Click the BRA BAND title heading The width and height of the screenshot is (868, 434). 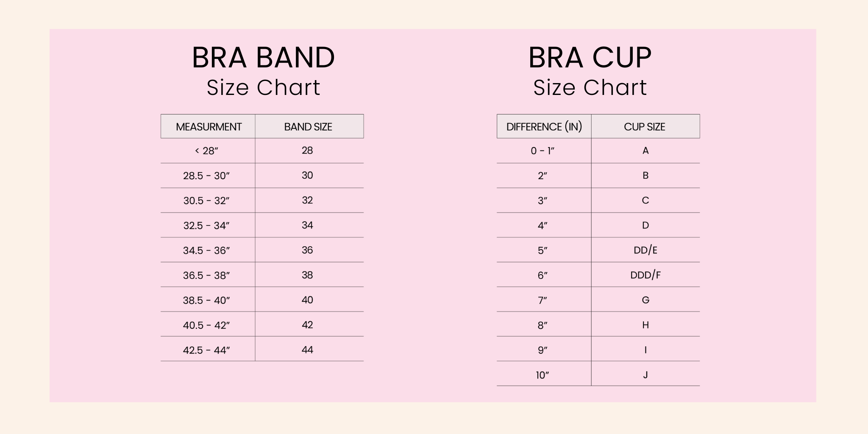[x=263, y=58]
